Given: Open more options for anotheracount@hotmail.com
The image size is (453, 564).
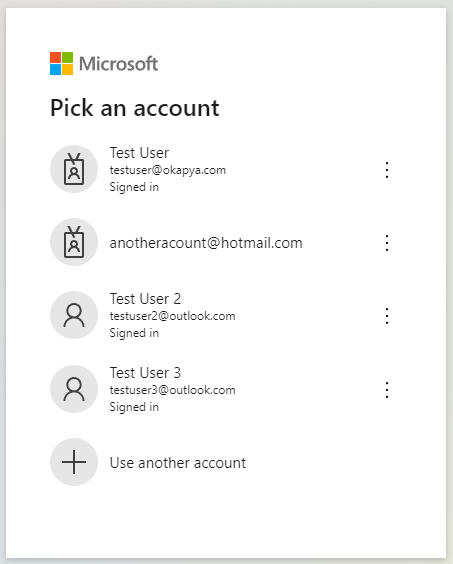Looking at the screenshot, I should point(387,243).
